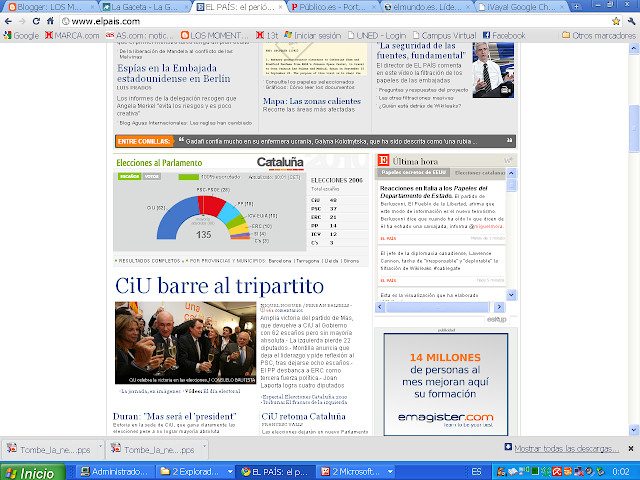Reload the page with the refresh icon
Viewport: 640px width, 480px height.
tap(36, 21)
